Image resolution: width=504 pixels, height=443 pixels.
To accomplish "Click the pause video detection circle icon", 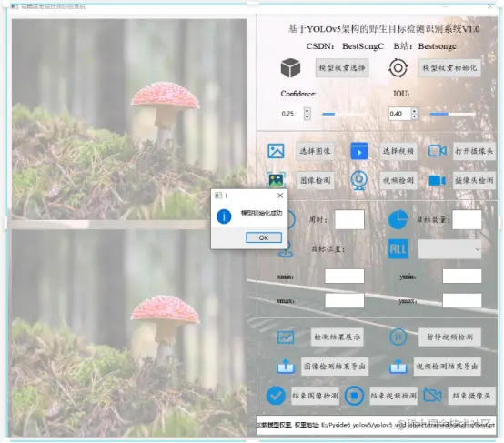I will [x=398, y=337].
